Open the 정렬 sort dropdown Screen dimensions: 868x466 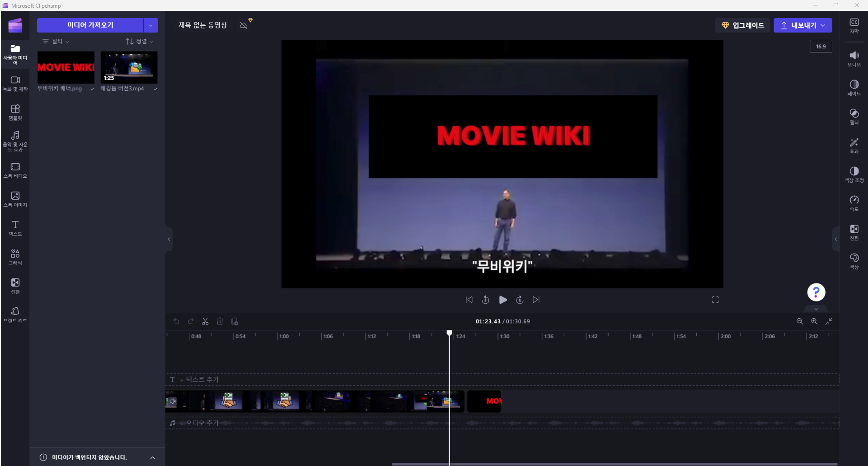point(140,41)
